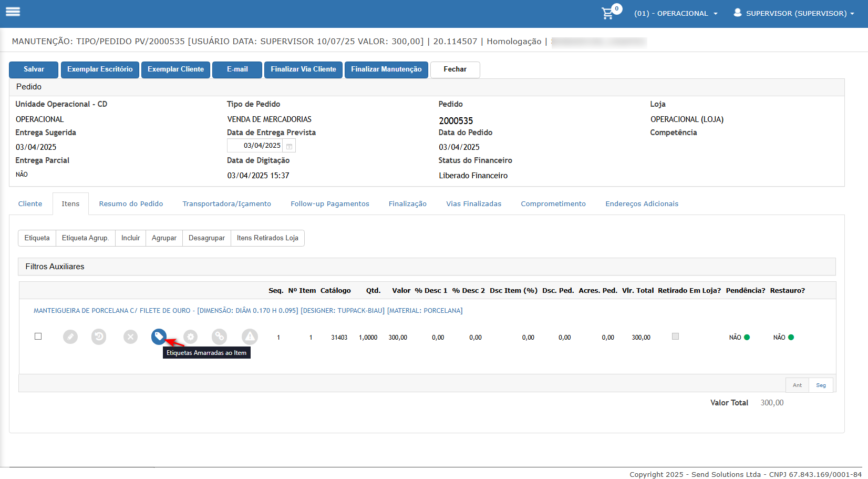Click the Ant pagination button
This screenshot has width=868, height=479.
point(797,385)
